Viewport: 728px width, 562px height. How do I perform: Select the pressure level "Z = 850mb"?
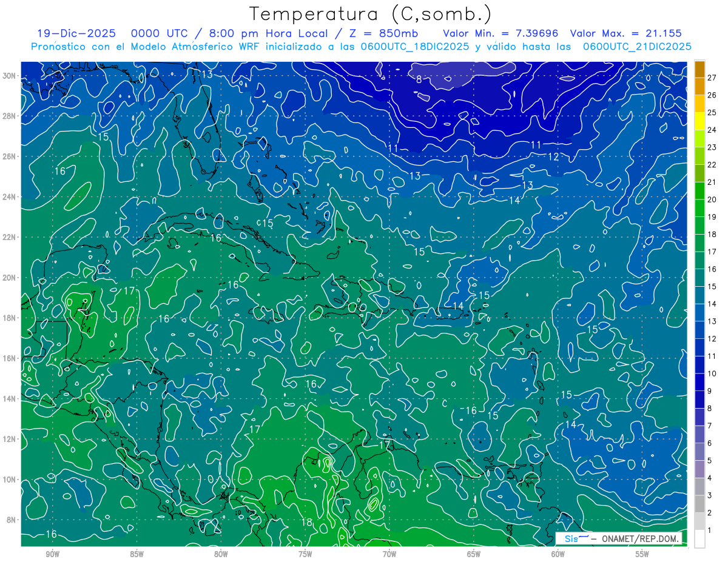[380, 33]
